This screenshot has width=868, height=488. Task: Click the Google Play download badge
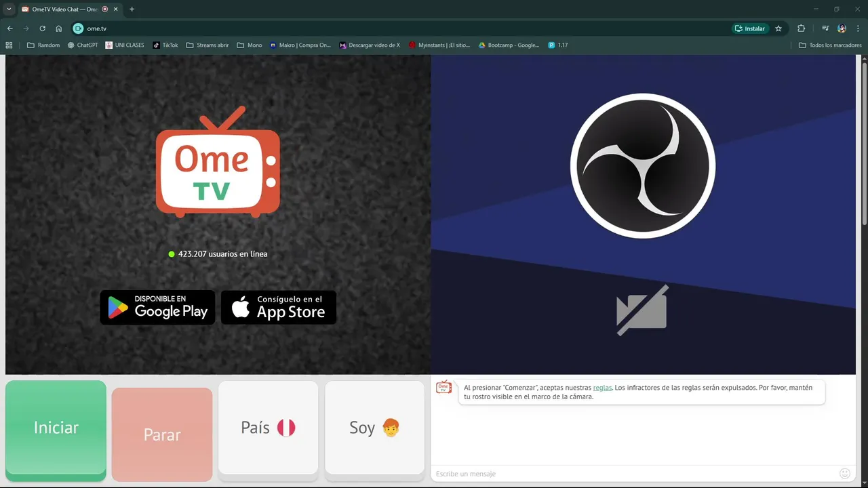coord(157,308)
